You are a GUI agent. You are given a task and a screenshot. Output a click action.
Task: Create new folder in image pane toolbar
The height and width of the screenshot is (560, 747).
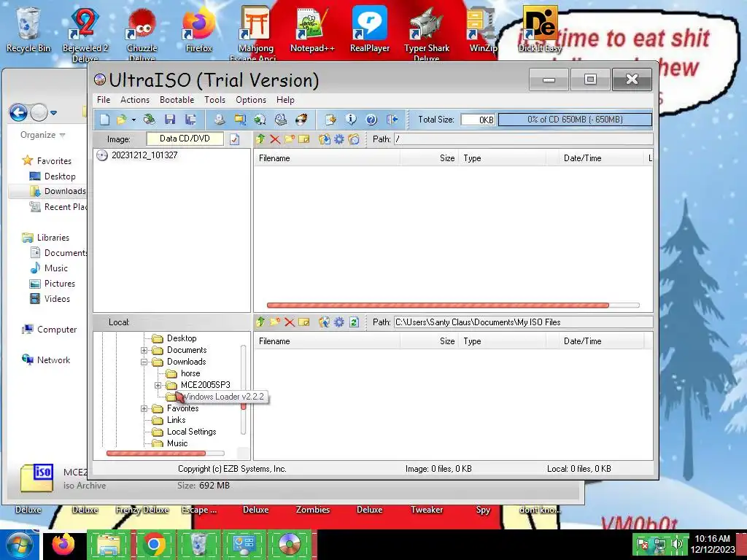tap(289, 139)
